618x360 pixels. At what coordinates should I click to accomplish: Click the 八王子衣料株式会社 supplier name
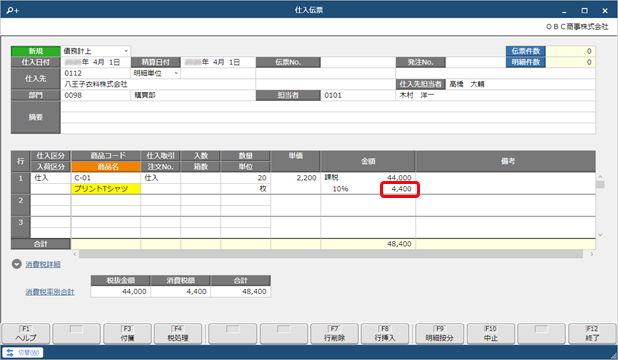click(x=96, y=84)
